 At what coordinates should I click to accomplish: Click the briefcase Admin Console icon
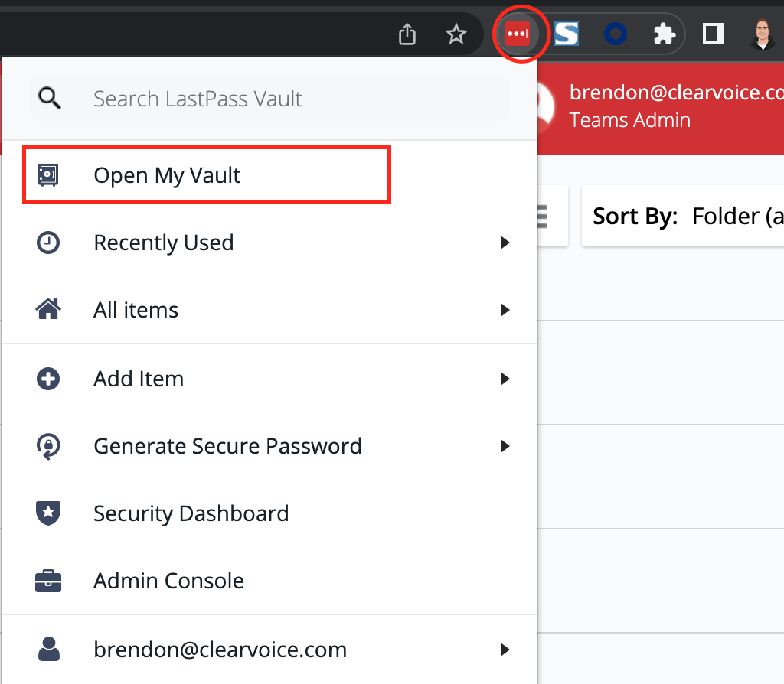point(48,581)
